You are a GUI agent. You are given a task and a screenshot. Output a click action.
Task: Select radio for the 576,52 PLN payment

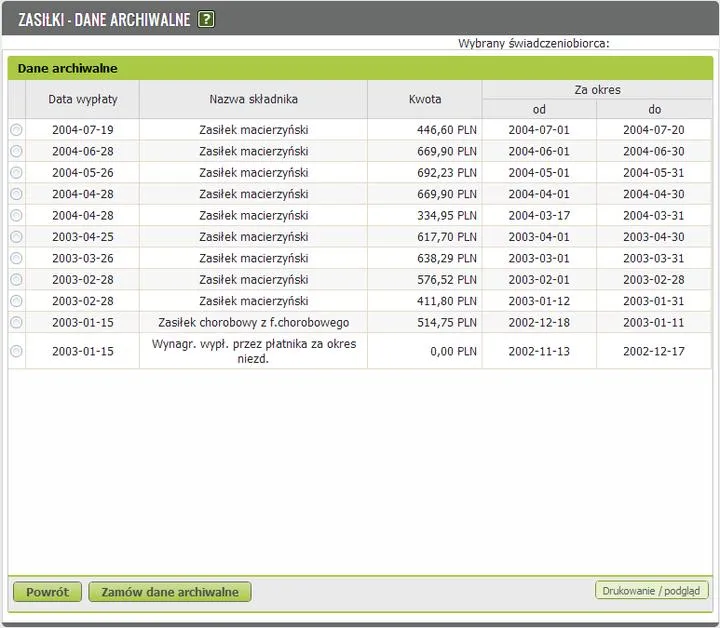click(16, 280)
